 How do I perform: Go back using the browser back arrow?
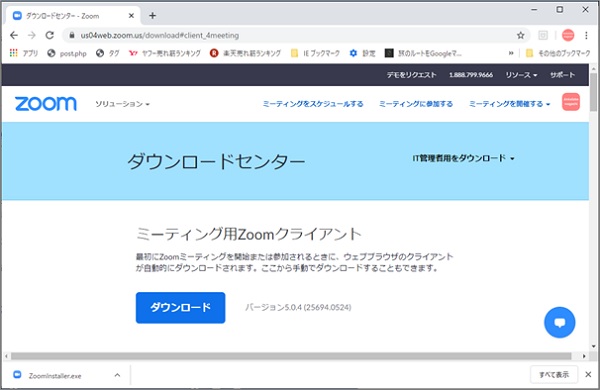tap(14, 35)
